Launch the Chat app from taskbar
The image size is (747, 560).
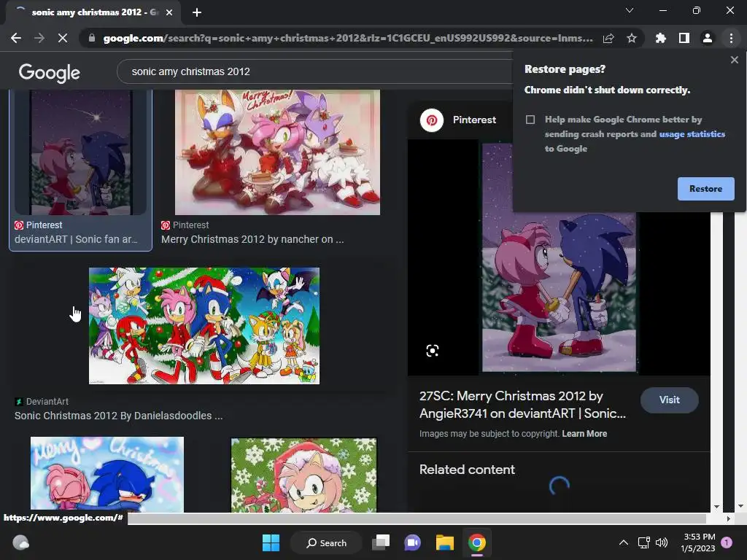pyautogui.click(x=413, y=542)
